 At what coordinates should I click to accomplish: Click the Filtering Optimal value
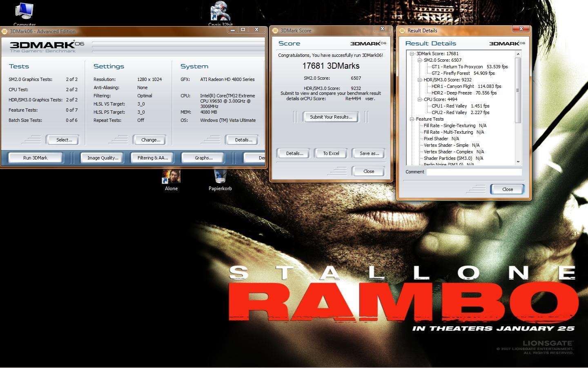point(145,96)
